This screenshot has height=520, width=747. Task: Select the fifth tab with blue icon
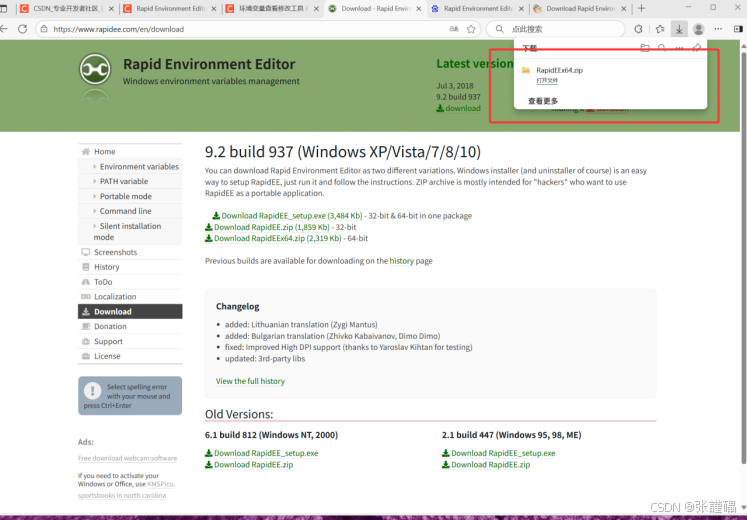(x=478, y=9)
